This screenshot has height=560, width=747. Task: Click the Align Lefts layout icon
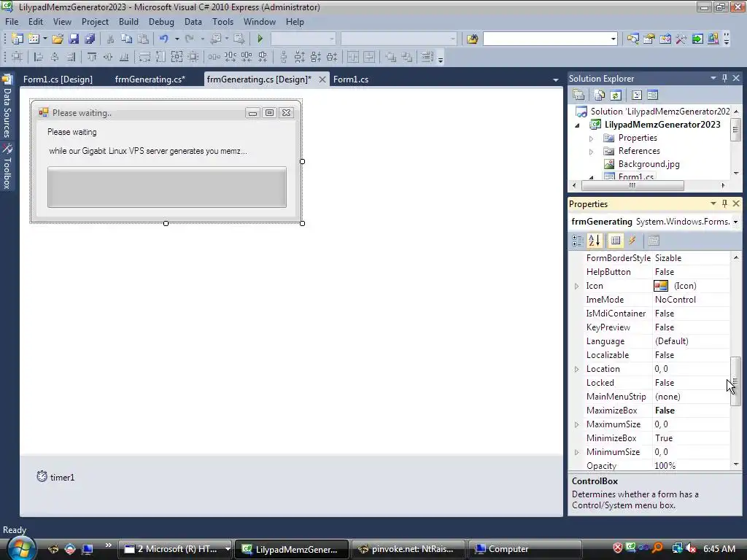click(39, 57)
